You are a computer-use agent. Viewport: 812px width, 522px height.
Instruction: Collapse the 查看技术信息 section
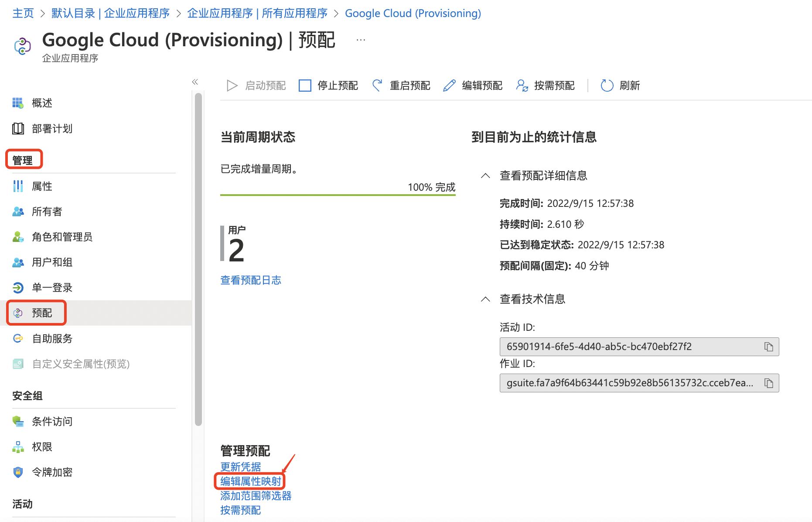pyautogui.click(x=485, y=299)
